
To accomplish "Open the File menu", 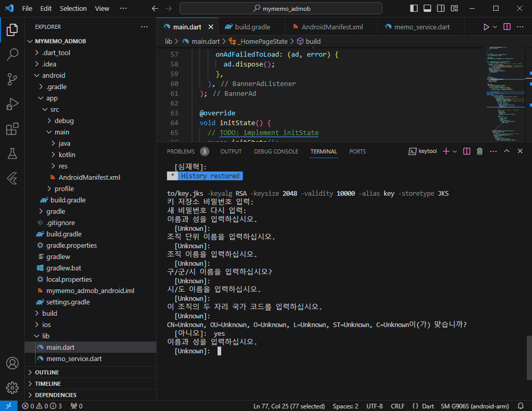I will pyautogui.click(x=27, y=8).
